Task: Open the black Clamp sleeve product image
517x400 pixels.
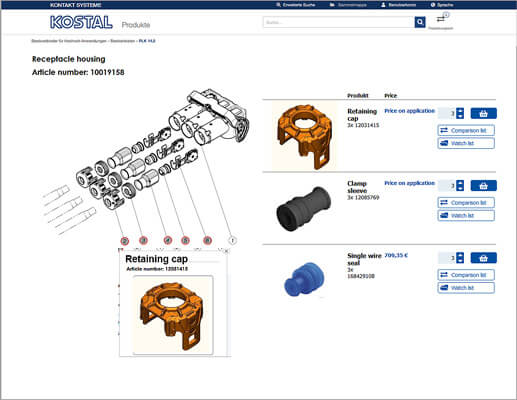Action: 304,208
